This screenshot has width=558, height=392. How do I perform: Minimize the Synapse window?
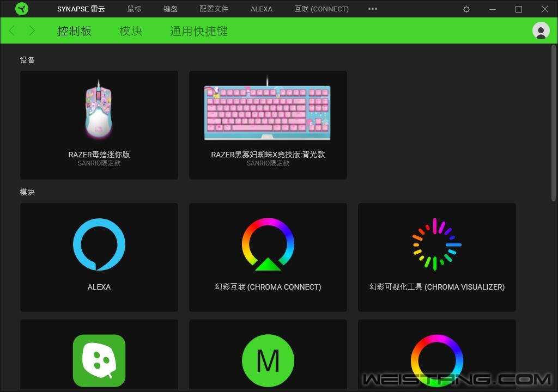493,9
